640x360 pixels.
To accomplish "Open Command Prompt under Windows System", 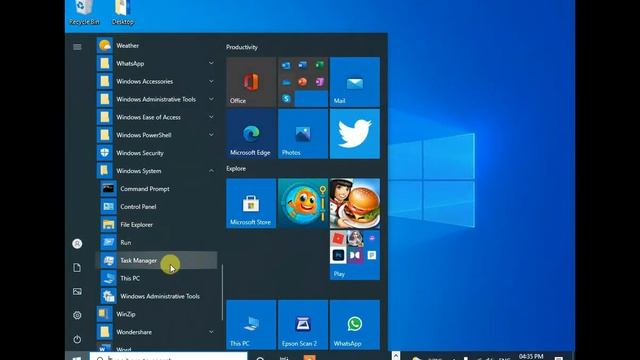I will coord(157,189).
